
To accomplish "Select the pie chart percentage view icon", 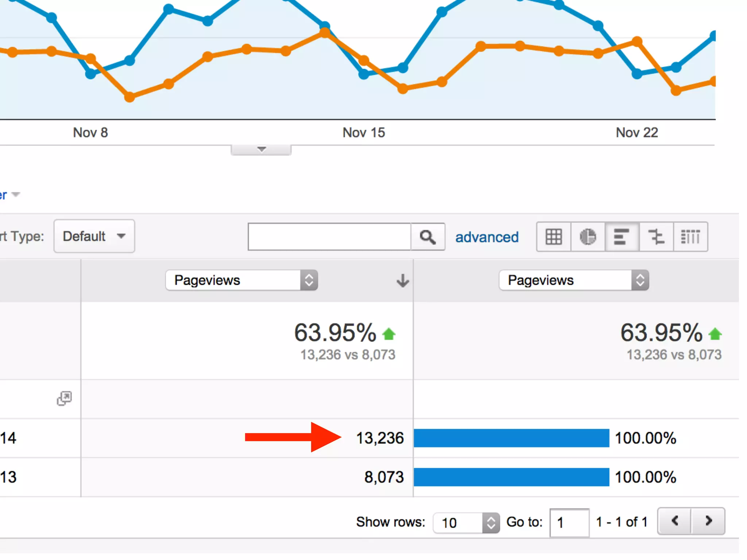I will [588, 237].
